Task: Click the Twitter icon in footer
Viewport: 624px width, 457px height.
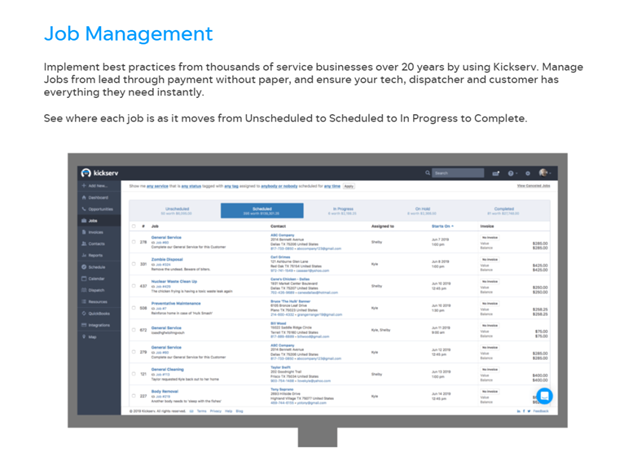Action: 529,411
